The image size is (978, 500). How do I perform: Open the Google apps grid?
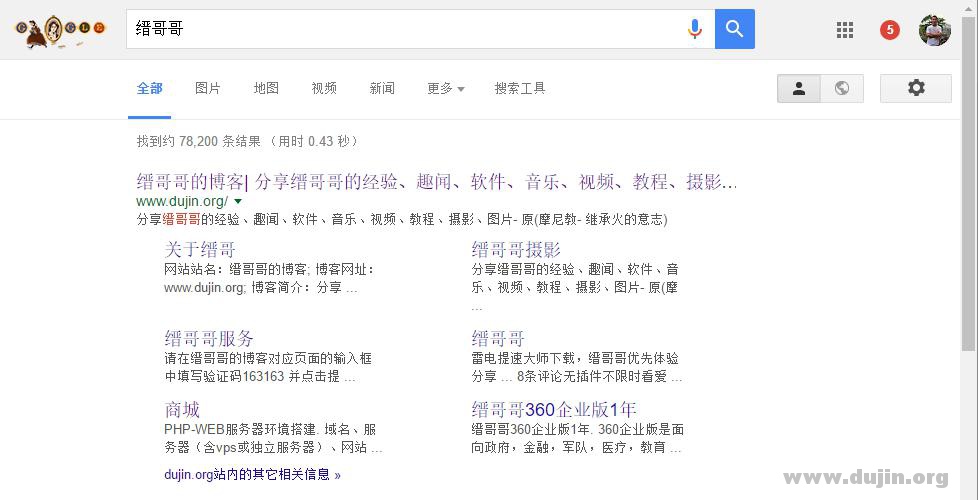pyautogui.click(x=845, y=30)
